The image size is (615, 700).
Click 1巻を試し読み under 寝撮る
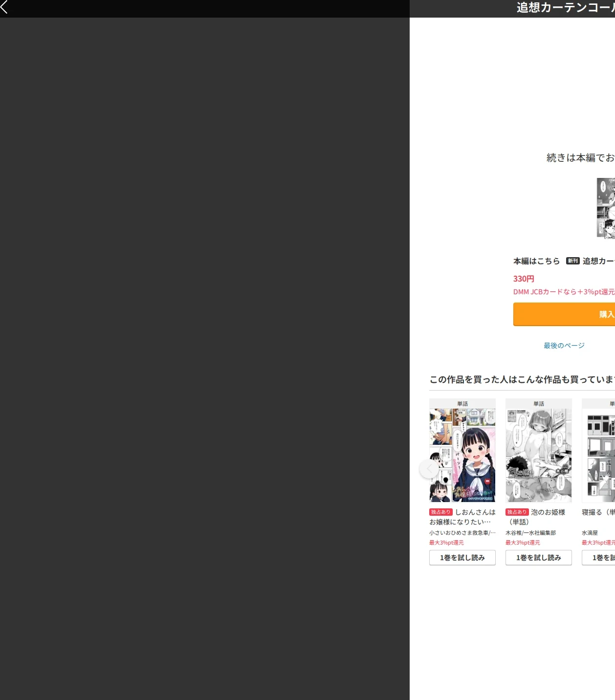tap(598, 558)
